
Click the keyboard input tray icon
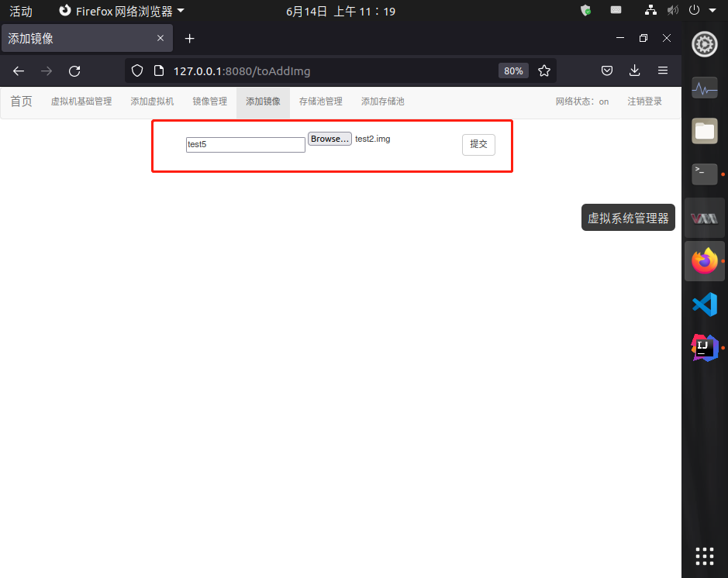tap(616, 10)
